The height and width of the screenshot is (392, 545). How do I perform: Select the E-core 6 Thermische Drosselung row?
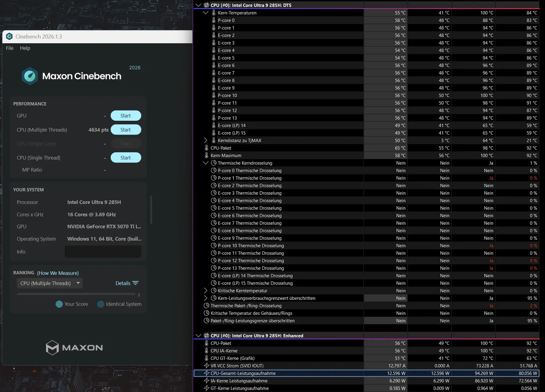pos(366,215)
